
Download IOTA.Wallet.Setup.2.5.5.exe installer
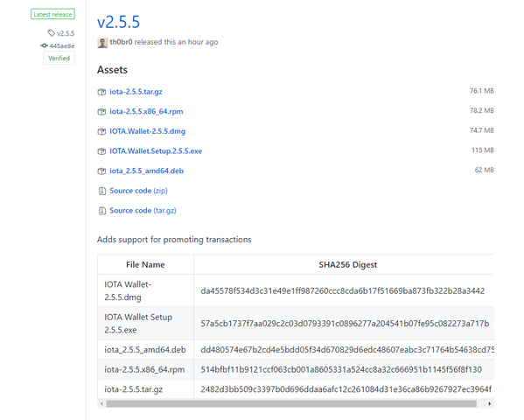point(156,151)
